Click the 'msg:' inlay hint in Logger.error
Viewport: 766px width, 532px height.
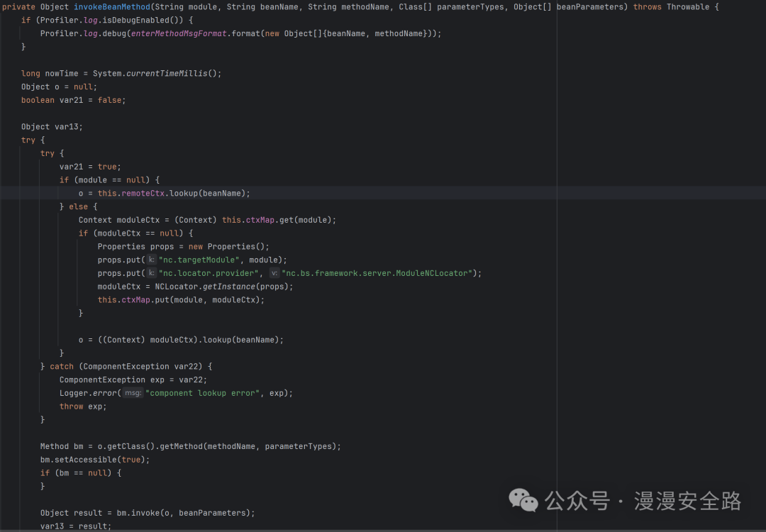click(133, 393)
